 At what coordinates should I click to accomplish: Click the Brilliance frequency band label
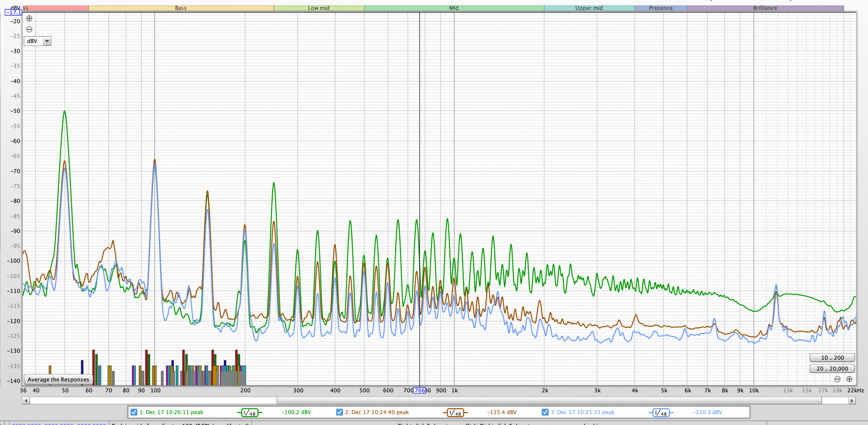point(765,8)
